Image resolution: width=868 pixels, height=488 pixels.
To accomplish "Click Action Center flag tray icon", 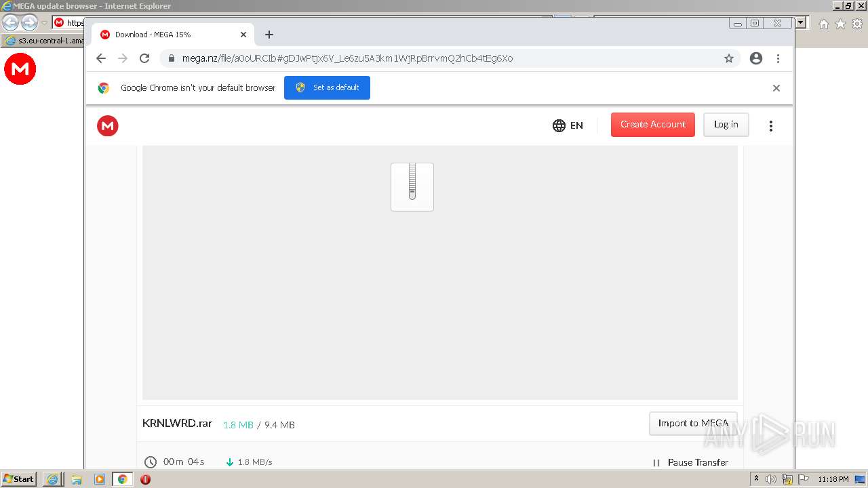I will pos(804,479).
